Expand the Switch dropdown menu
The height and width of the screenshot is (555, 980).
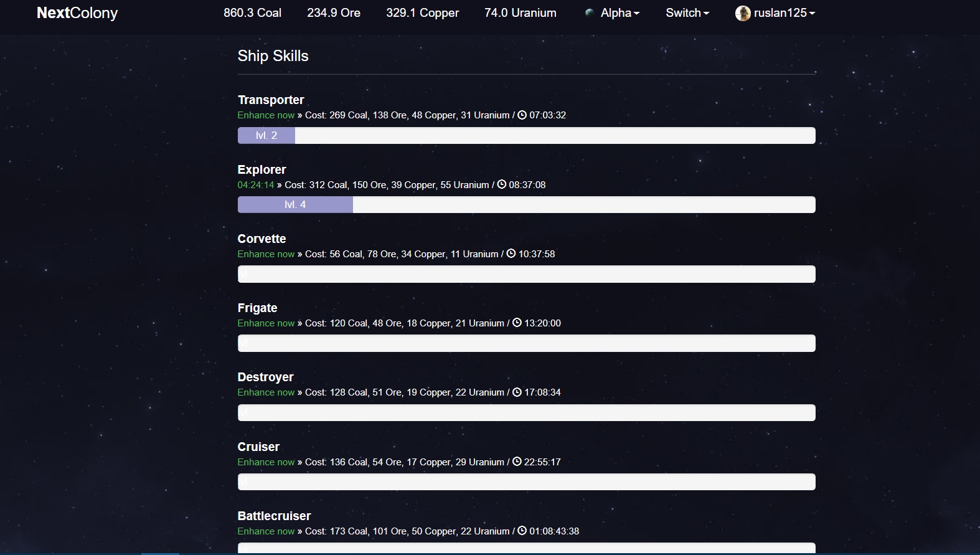(x=687, y=13)
